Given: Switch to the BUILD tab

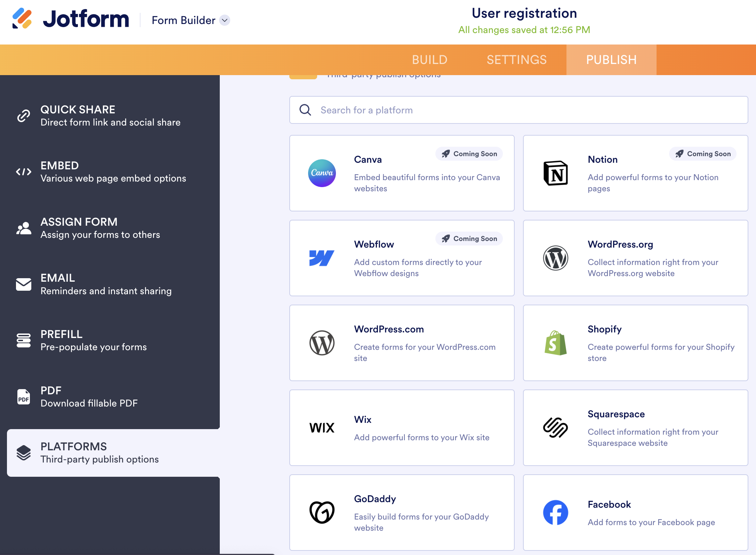Looking at the screenshot, I should pyautogui.click(x=429, y=60).
